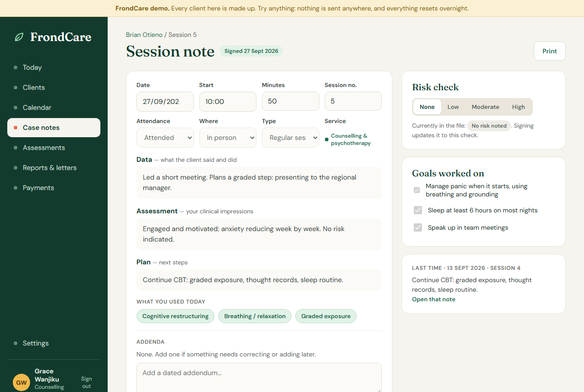Click the FrondCare leaf logo icon
584x392 pixels.
pos(19,37)
